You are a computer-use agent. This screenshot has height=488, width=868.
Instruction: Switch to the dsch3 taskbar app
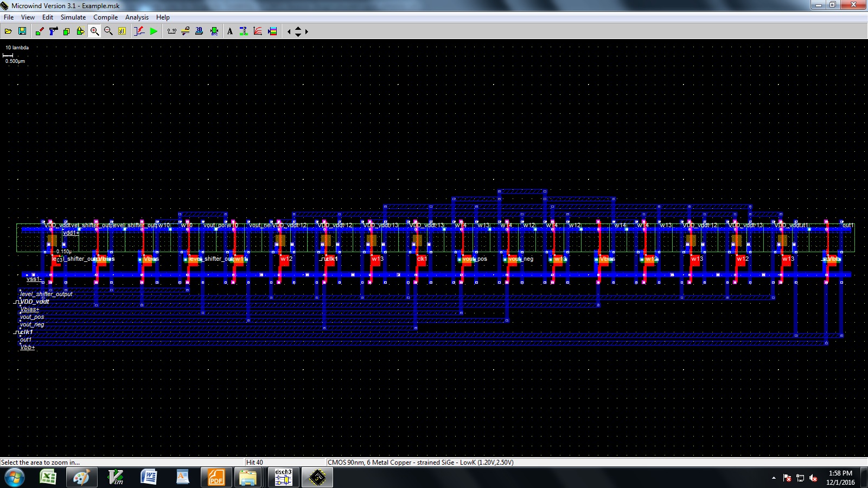283,478
